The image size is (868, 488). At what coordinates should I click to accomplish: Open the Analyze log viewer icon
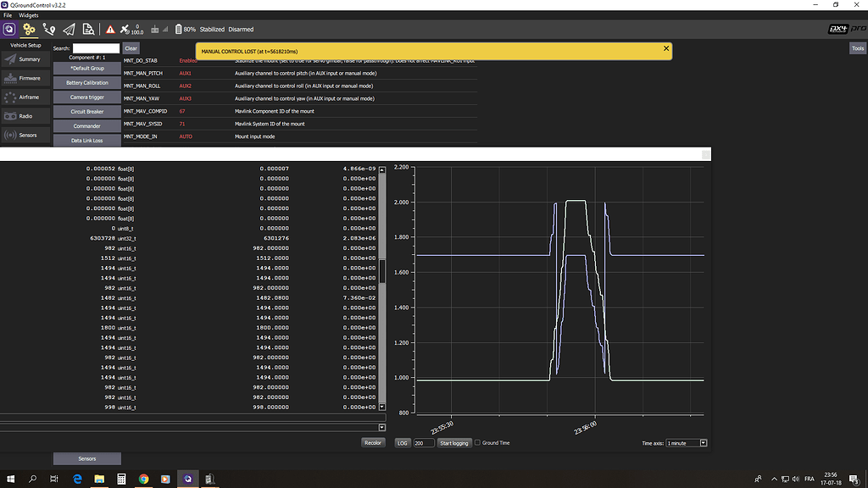[88, 29]
